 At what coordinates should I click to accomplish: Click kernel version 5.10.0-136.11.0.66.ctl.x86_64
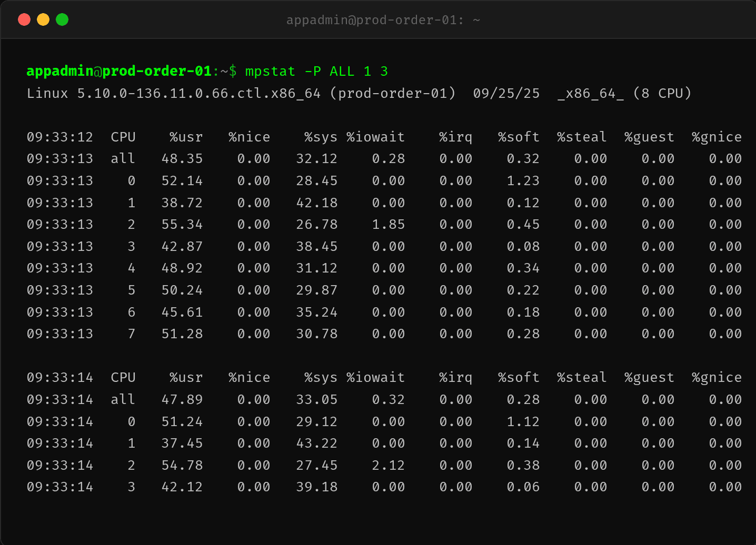click(199, 93)
